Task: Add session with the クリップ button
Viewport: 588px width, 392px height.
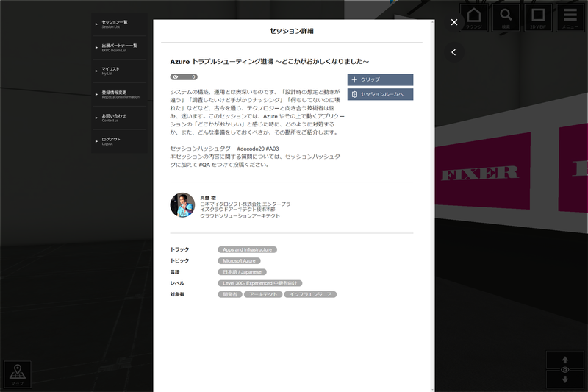Action: point(380,79)
